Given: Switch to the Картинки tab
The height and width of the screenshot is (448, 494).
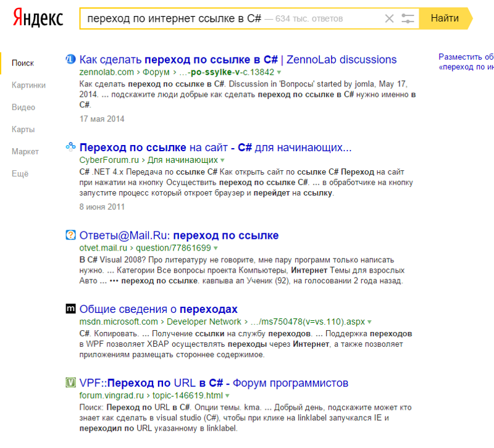Looking at the screenshot, I should tap(28, 85).
